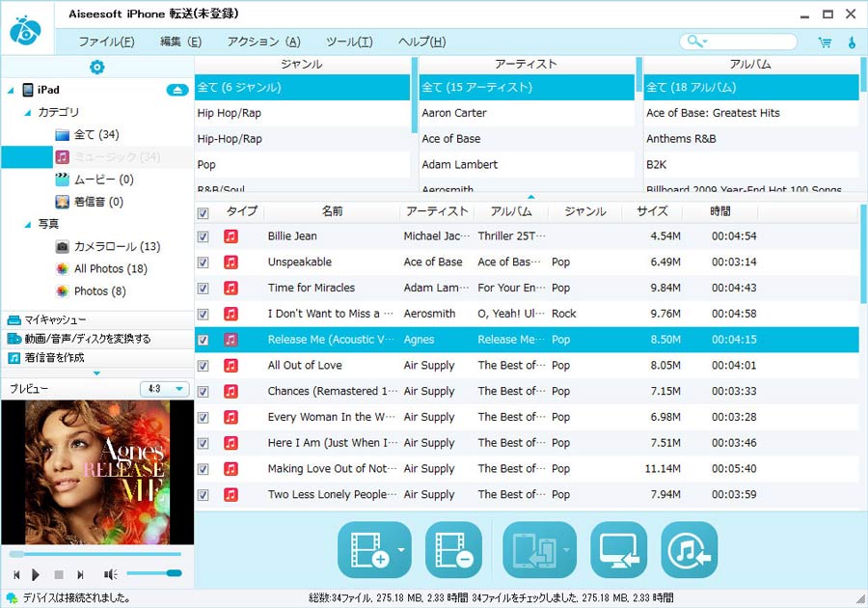Click the export to PC button
Screen dimensions: 868x608
[x=618, y=550]
